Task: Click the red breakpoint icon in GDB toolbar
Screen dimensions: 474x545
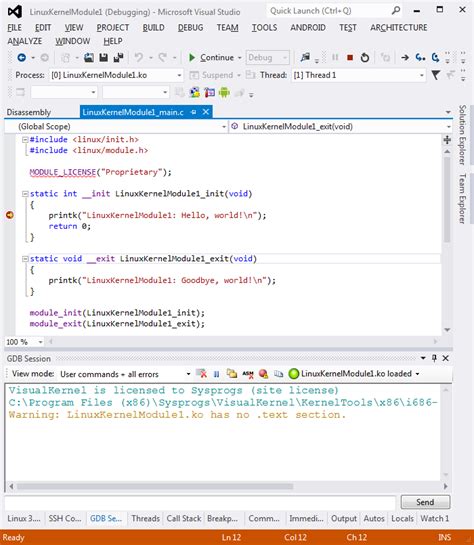Action: point(263,374)
